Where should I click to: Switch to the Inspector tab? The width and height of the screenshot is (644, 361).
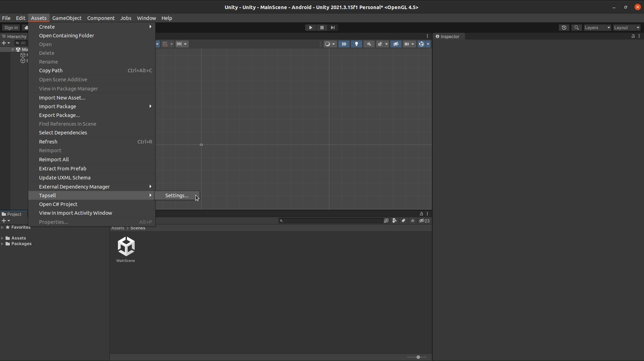pyautogui.click(x=448, y=36)
